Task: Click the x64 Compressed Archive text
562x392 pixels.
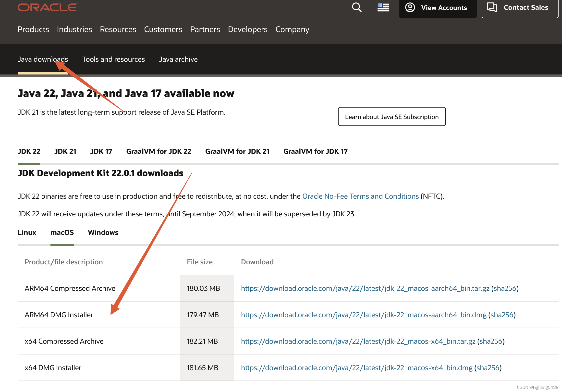Action: 64,341
